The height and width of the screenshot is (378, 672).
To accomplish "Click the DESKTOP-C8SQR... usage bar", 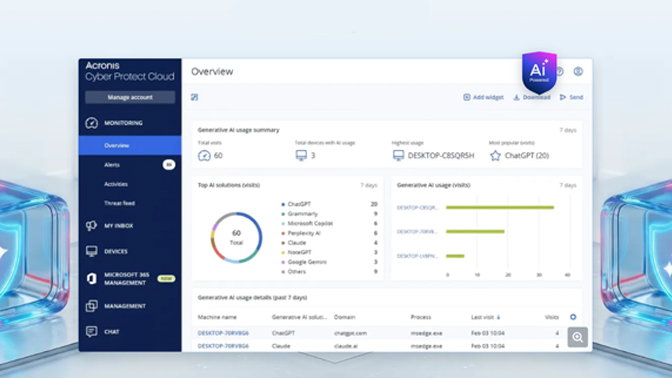I will [500, 207].
